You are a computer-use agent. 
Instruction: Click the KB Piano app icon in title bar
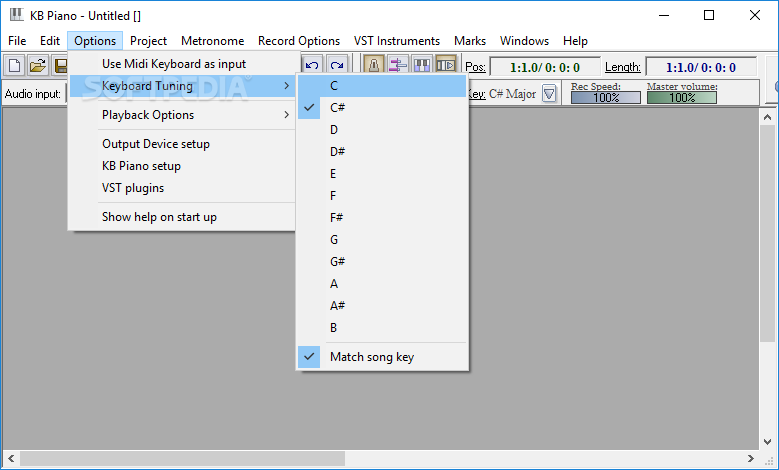[x=16, y=15]
